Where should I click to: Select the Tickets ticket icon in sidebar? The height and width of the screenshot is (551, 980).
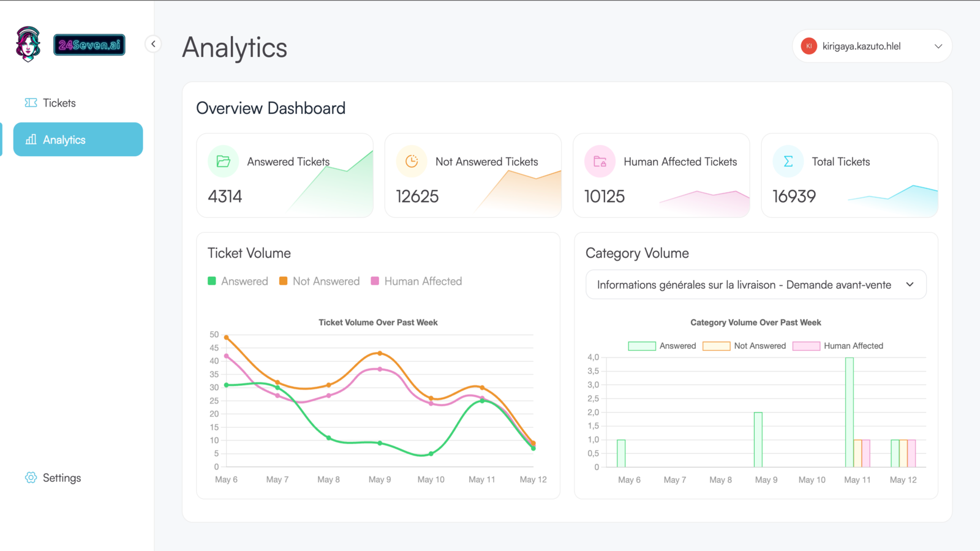click(x=30, y=102)
